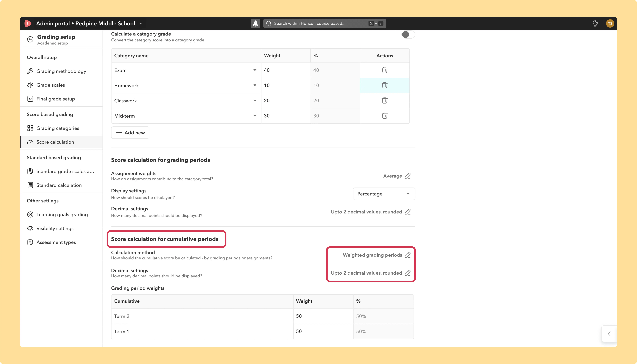Open Grading methodology in the sidebar
Image resolution: width=637 pixels, height=364 pixels.
(61, 71)
